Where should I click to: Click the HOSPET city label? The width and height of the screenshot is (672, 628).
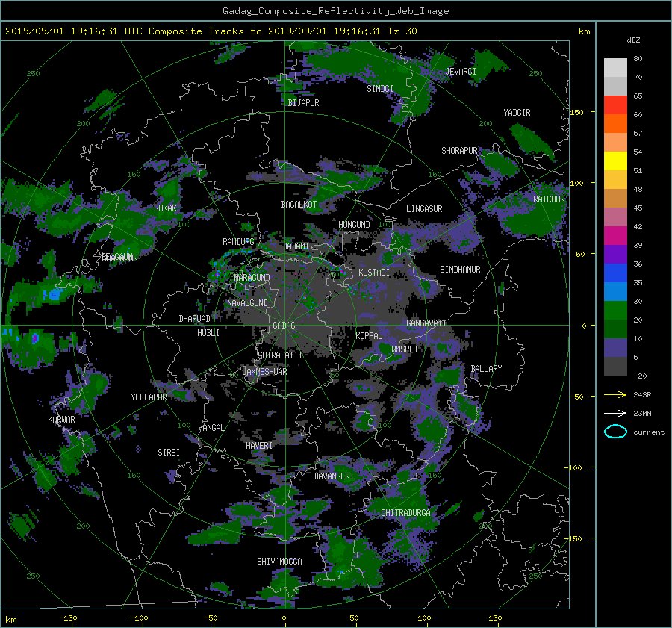[x=405, y=349]
